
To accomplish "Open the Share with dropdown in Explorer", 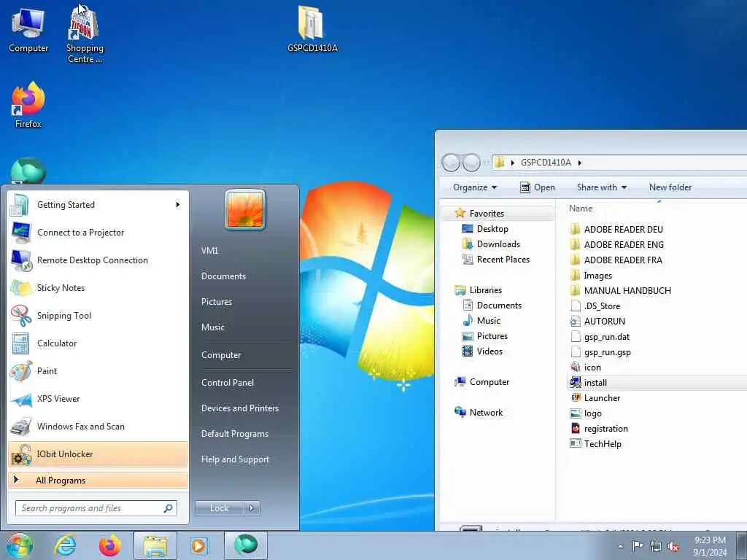I will 602,187.
